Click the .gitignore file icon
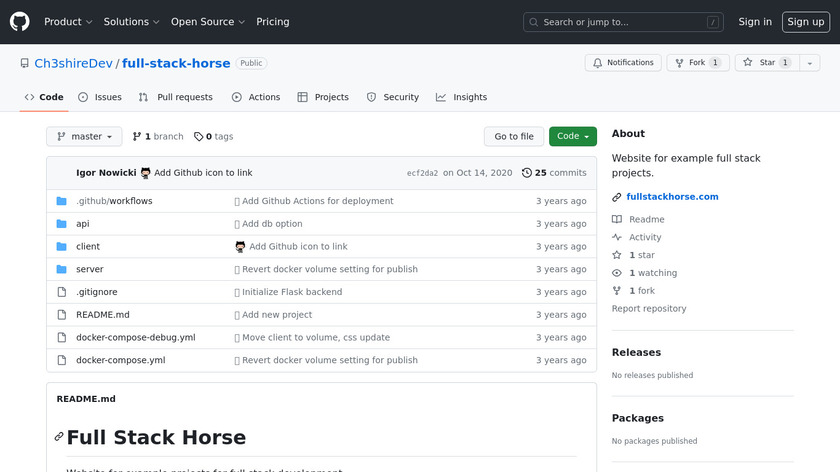This screenshot has width=840, height=472. tap(61, 292)
